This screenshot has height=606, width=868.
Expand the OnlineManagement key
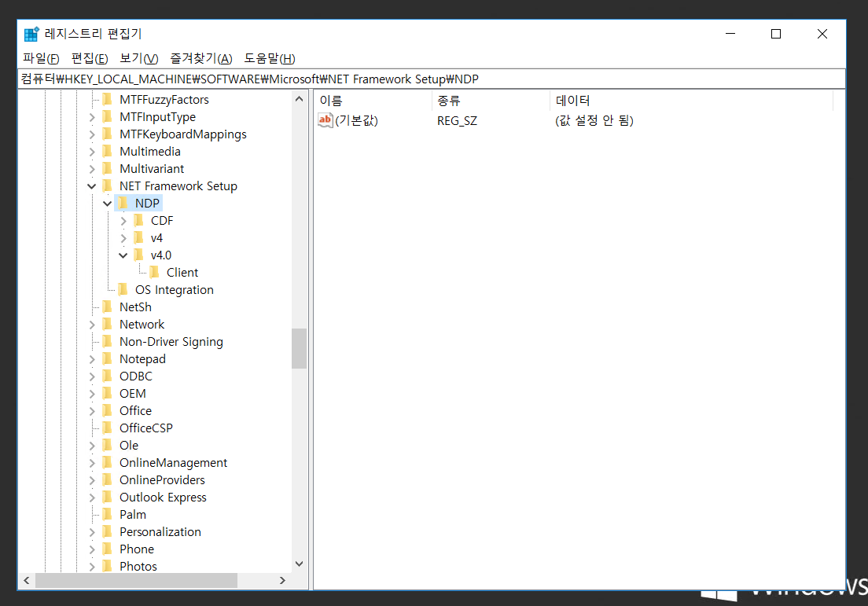click(92, 463)
